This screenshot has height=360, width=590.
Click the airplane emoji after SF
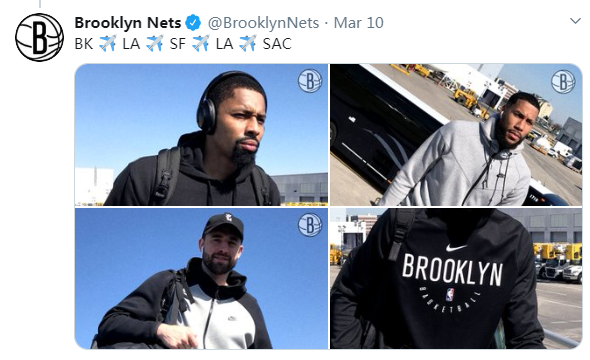point(201,43)
